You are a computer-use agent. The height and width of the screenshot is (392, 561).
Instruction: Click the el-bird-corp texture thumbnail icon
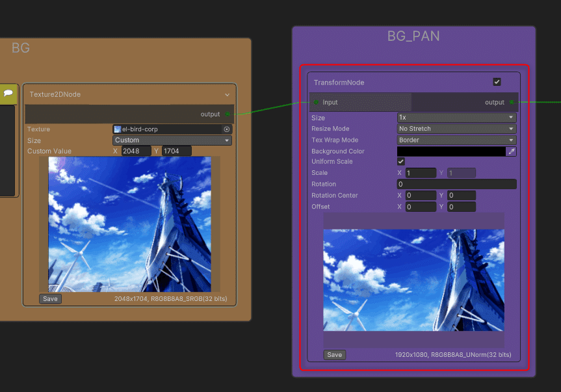118,129
